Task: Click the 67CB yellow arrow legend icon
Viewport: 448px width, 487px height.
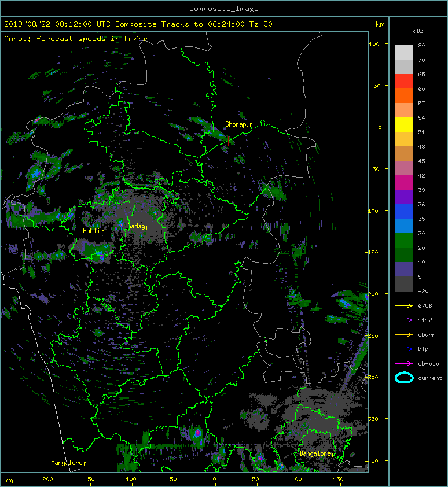Action: tap(404, 306)
